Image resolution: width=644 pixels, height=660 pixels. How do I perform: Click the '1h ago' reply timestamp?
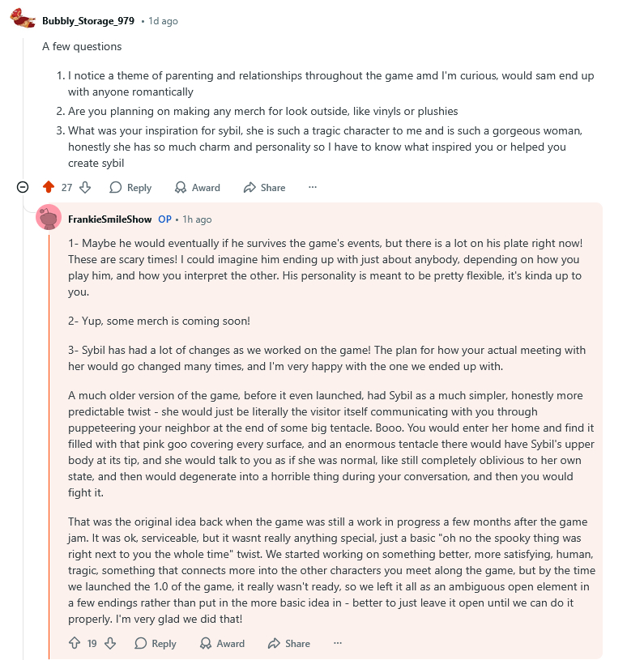[x=197, y=219]
